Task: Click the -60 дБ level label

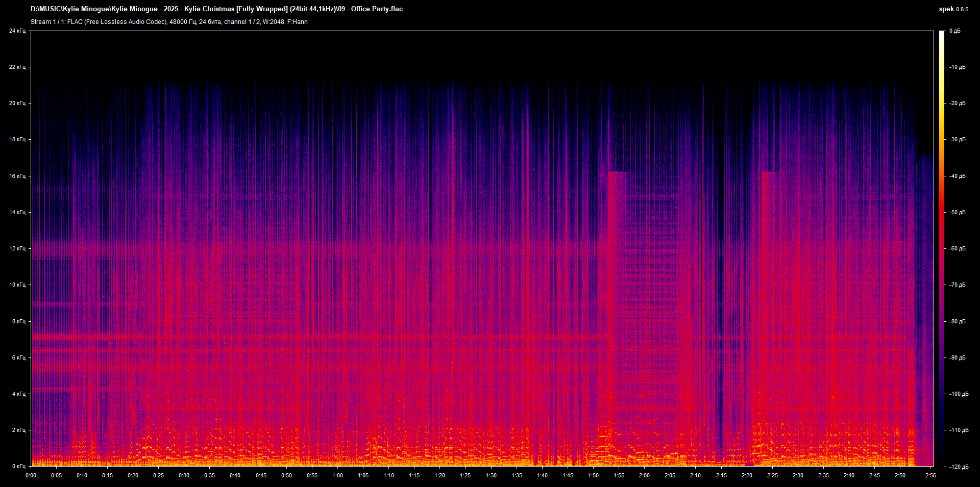Action: click(957, 248)
